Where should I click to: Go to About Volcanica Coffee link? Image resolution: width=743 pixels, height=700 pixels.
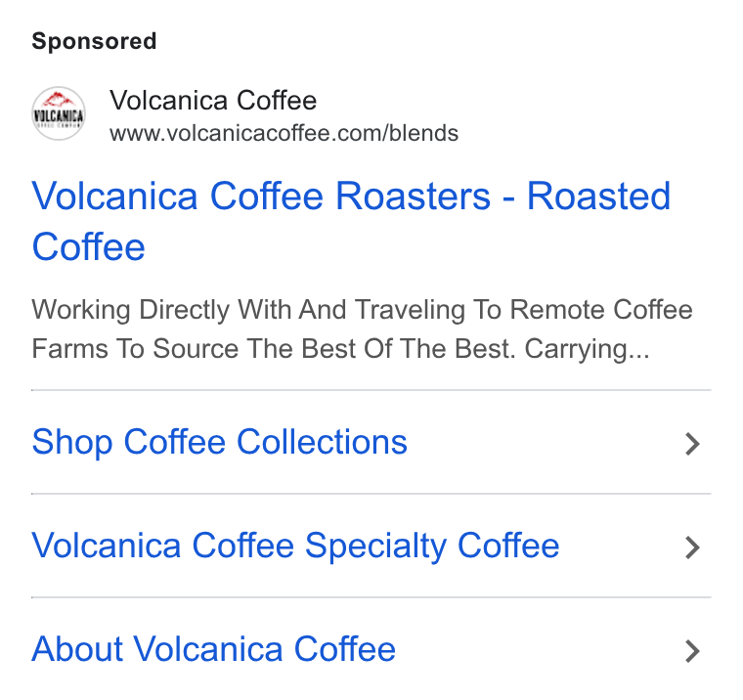tap(213, 649)
